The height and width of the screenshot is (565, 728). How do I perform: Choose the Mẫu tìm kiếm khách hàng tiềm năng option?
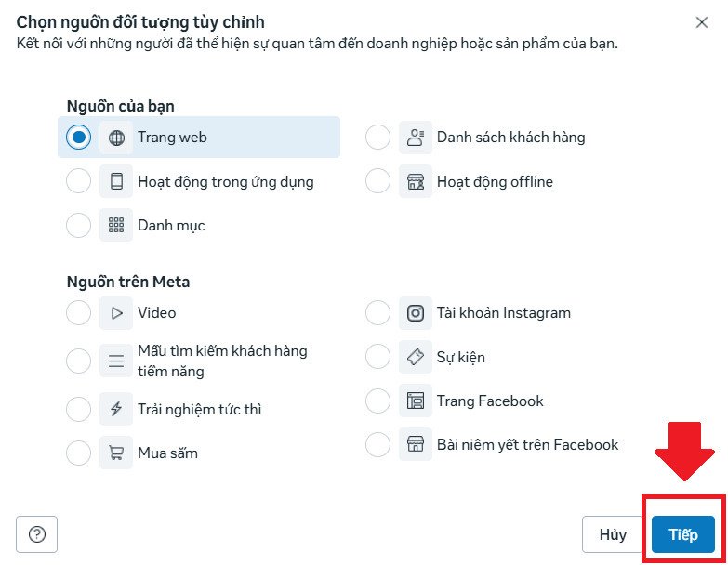pyautogui.click(x=79, y=361)
